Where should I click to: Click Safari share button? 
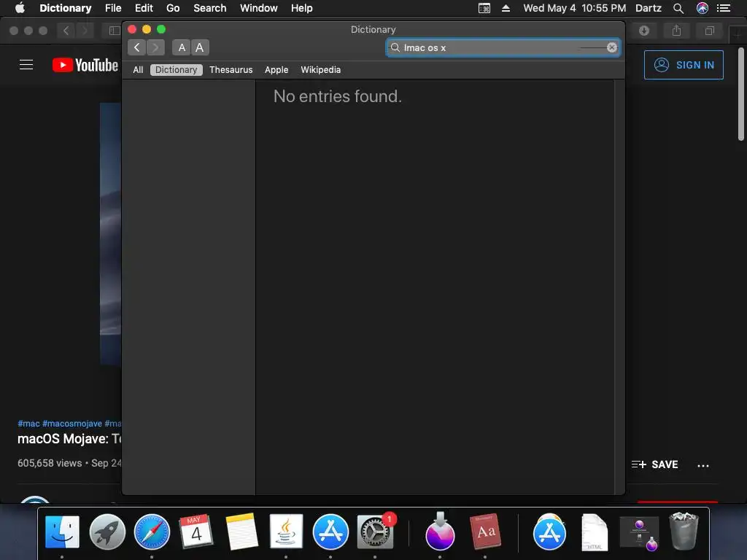[676, 31]
